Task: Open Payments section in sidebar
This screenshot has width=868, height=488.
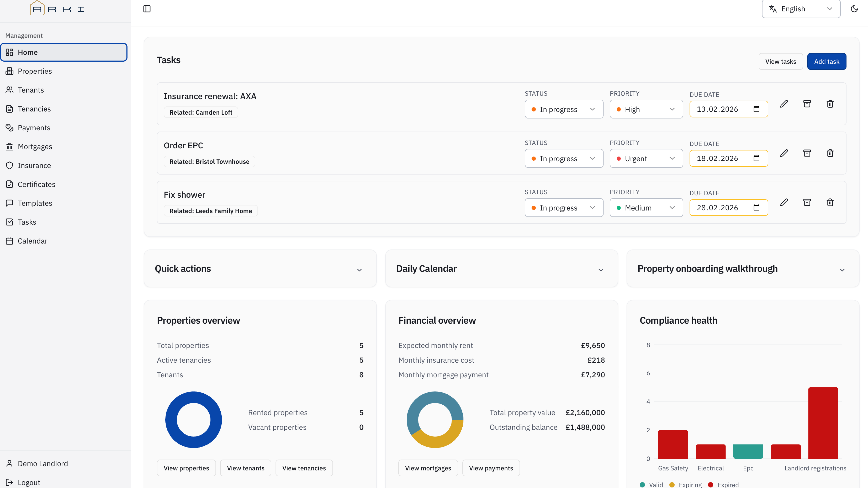Action: click(64, 128)
